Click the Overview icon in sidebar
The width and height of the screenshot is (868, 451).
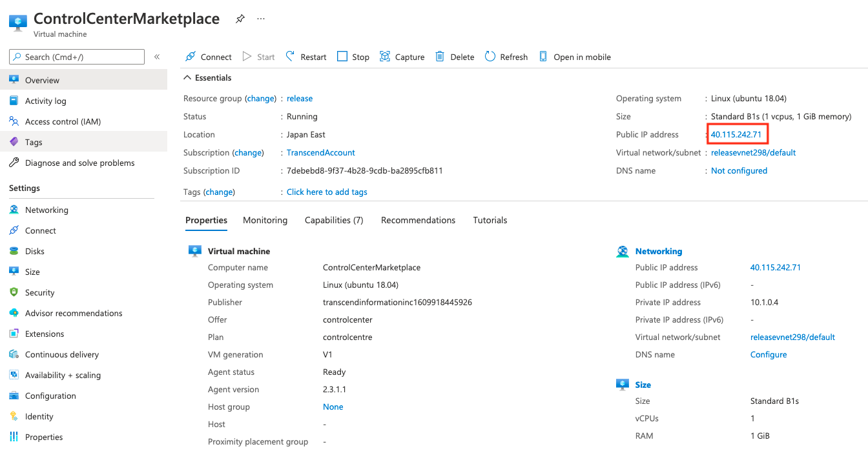click(14, 80)
